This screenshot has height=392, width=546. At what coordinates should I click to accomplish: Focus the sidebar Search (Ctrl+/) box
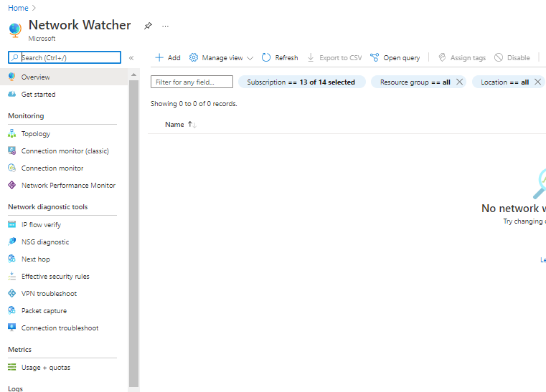point(65,57)
